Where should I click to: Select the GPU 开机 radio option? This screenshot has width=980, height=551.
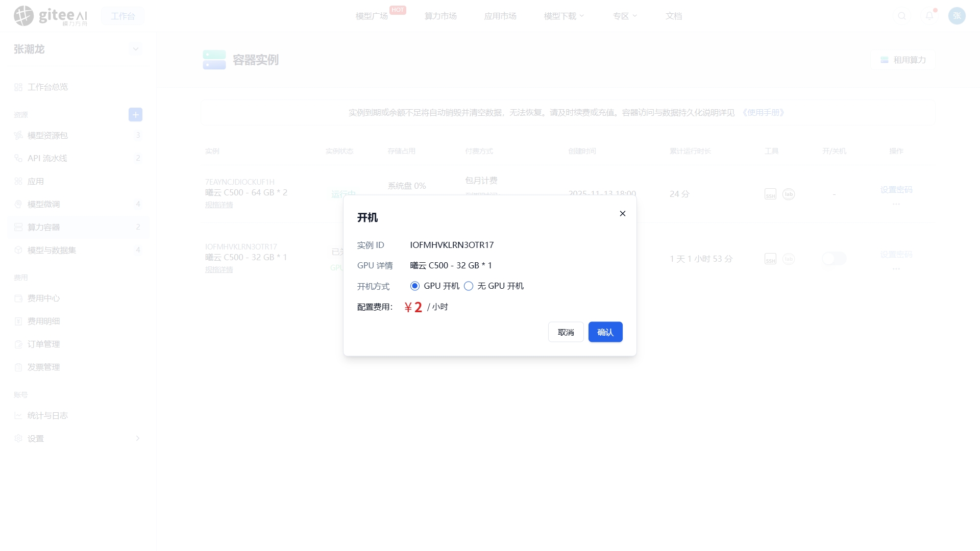click(x=415, y=286)
